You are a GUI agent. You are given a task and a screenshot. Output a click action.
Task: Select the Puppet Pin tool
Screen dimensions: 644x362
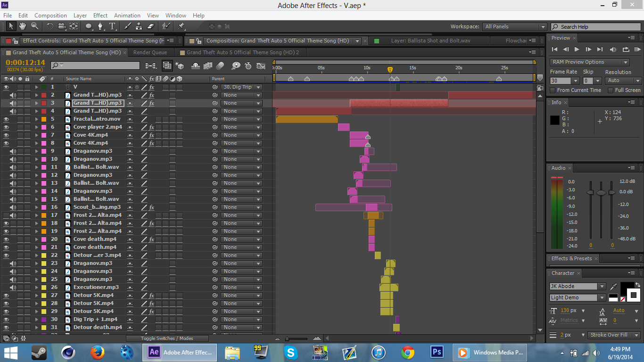coord(181,26)
